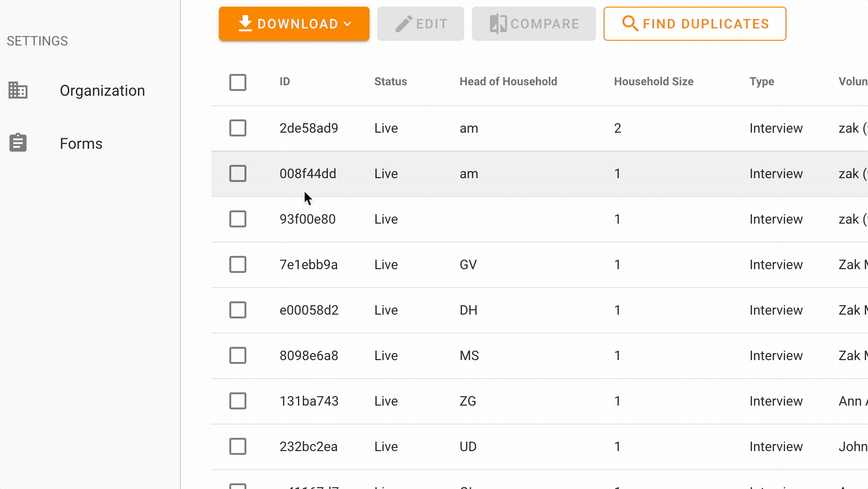868x489 pixels.
Task: Select row e00058d2 checkbox
Action: pyautogui.click(x=238, y=310)
